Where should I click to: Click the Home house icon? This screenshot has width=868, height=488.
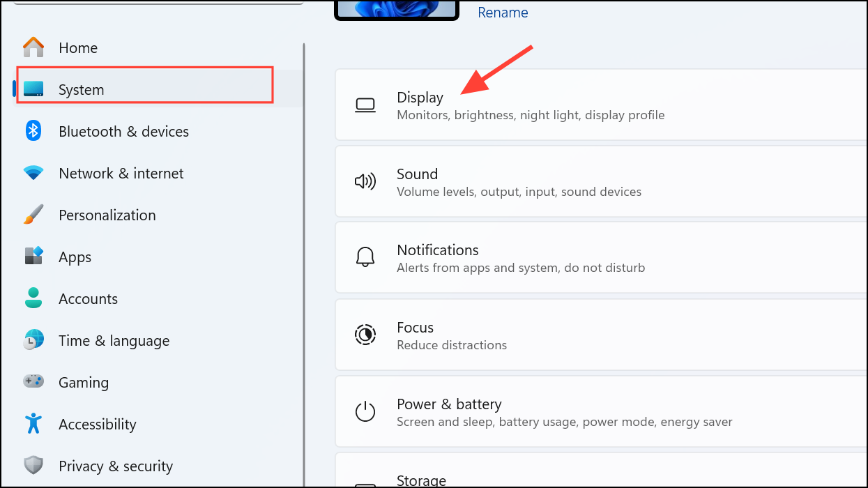[x=33, y=47]
